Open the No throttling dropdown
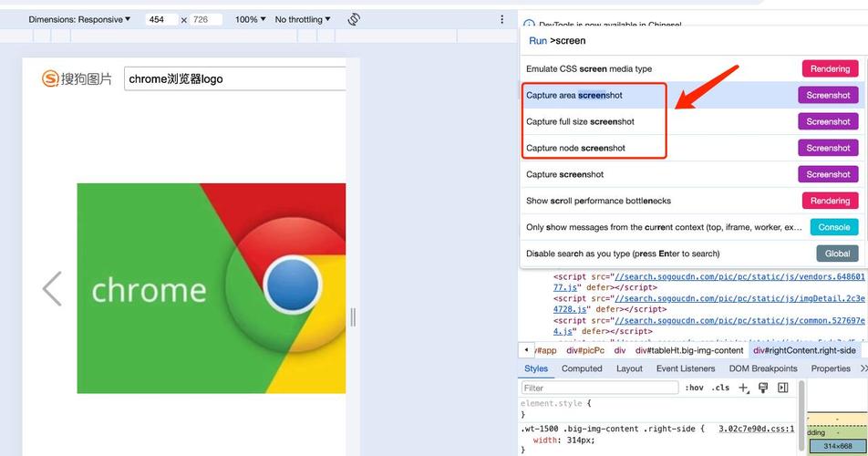The width and height of the screenshot is (868, 456). 303,19
